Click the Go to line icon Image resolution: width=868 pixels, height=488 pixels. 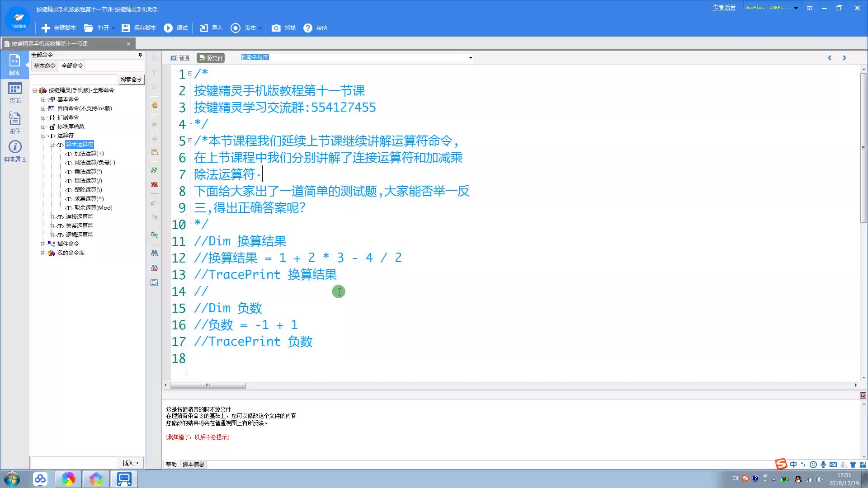pyautogui.click(x=154, y=235)
